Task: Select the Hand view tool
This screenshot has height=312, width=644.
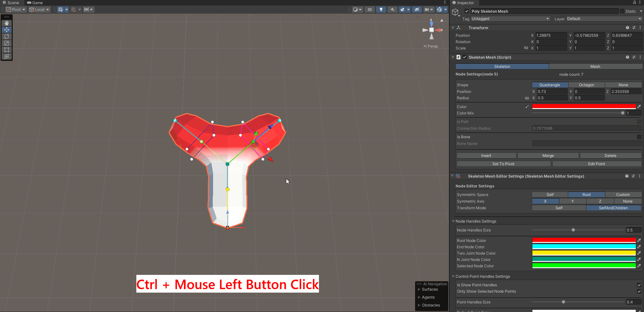Action: tap(7, 23)
